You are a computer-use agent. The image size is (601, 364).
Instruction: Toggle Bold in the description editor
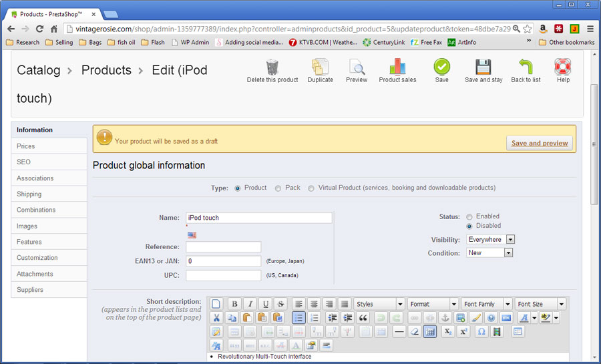234,304
